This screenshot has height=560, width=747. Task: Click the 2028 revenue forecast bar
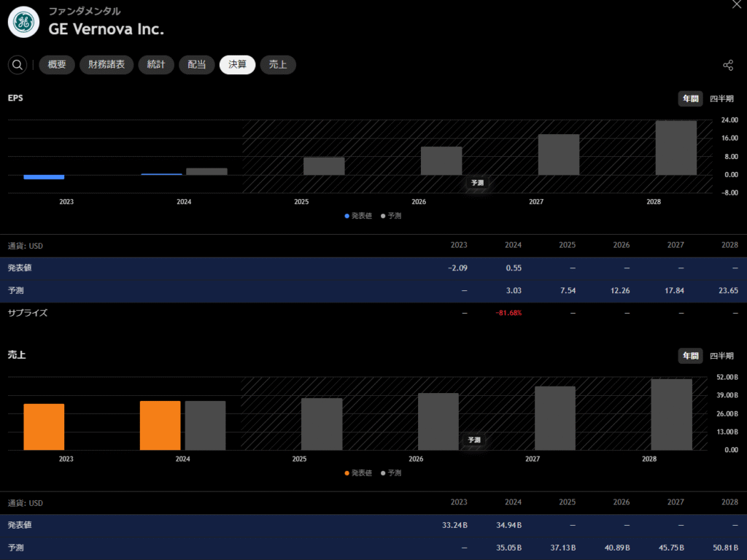coord(672,414)
